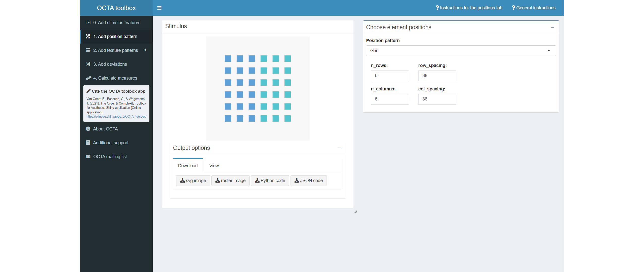Expand the Add feature patterns submenu chevron

click(145, 50)
